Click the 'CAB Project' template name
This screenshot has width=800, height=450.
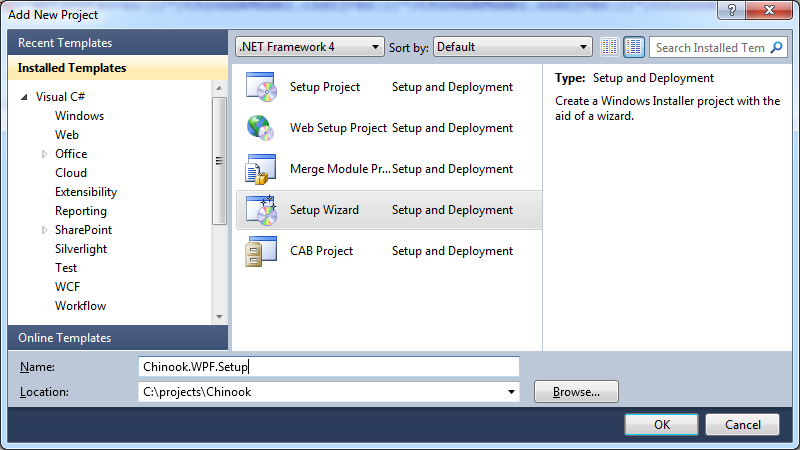coord(321,251)
